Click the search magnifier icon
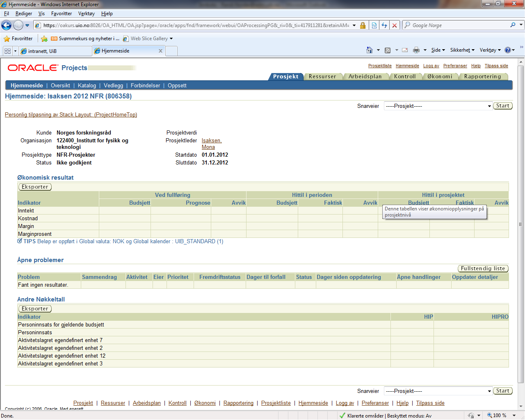The image size is (525, 420). [x=513, y=25]
